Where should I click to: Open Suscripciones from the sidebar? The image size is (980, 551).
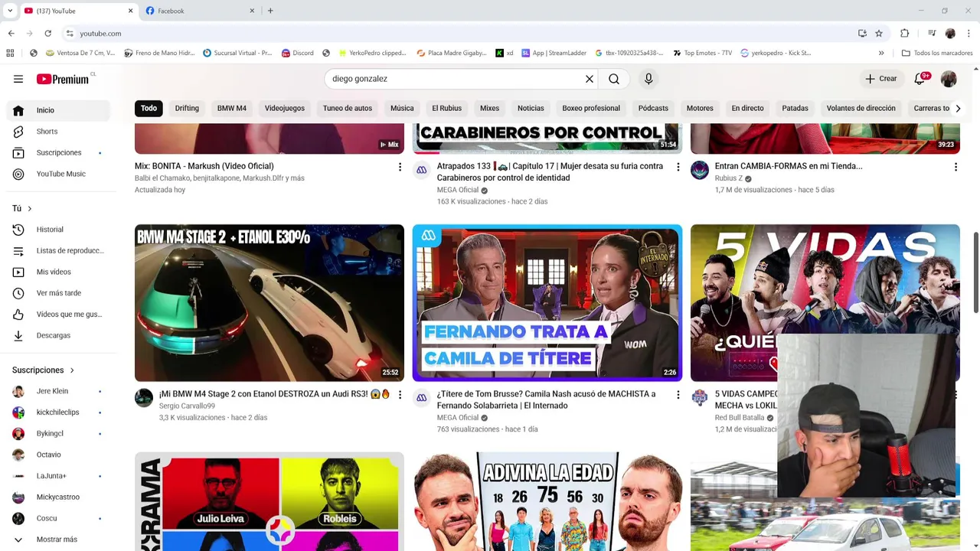pos(58,153)
